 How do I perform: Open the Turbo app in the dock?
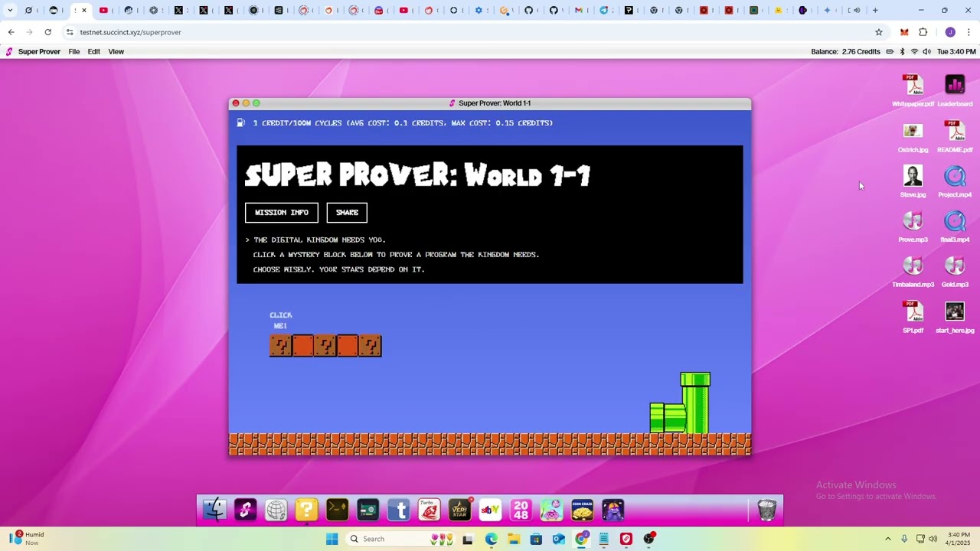tap(430, 510)
